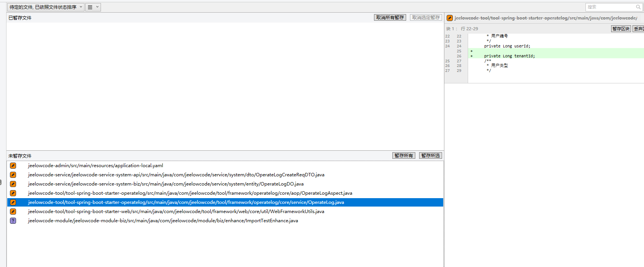This screenshot has height=267, width=644.
Task: Click into the 搜索 search field
Action: tap(610, 7)
